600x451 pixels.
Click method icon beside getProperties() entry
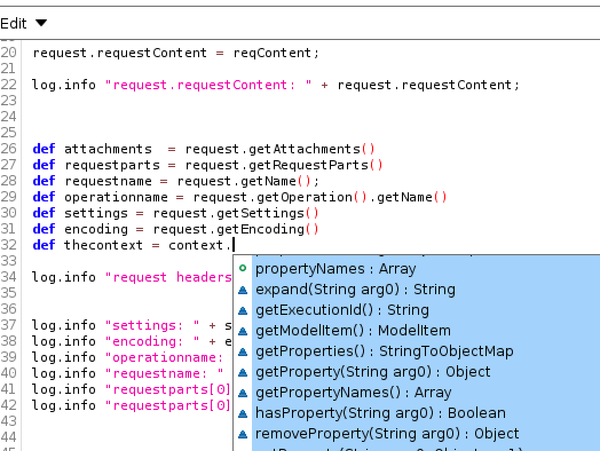point(243,351)
